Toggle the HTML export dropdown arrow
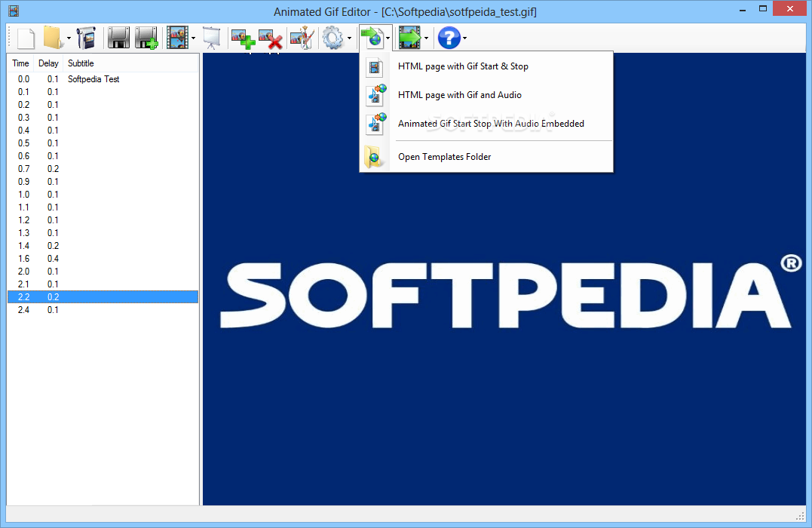Viewport: 812px width, 528px height. (388, 38)
